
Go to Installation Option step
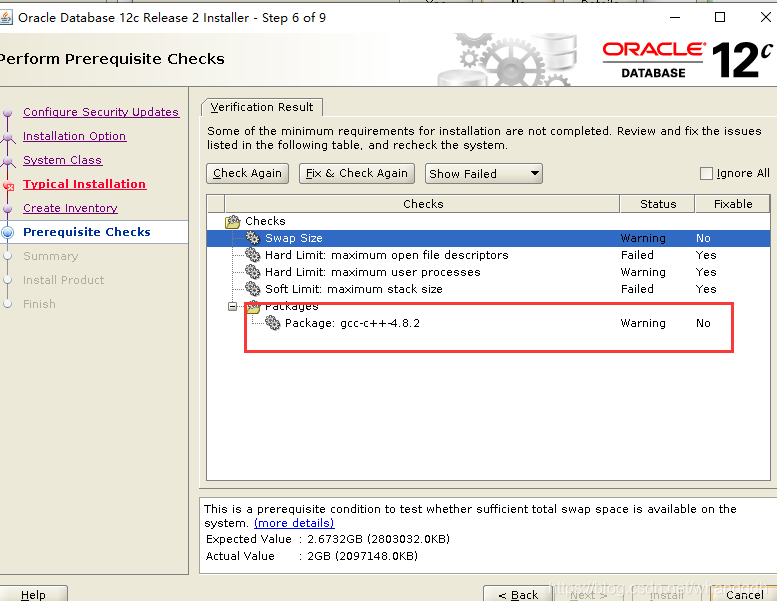74,136
